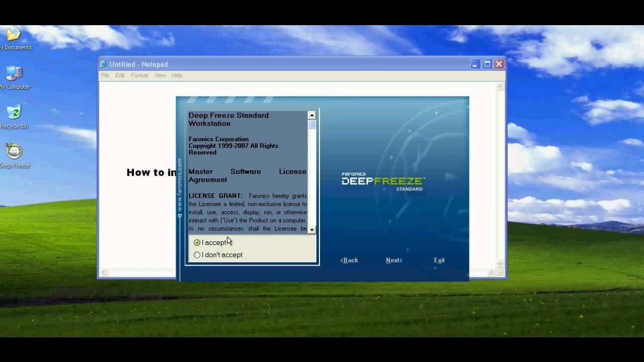The width and height of the screenshot is (644, 362).
Task: Close the Untitled - Notepad window
Action: click(499, 64)
